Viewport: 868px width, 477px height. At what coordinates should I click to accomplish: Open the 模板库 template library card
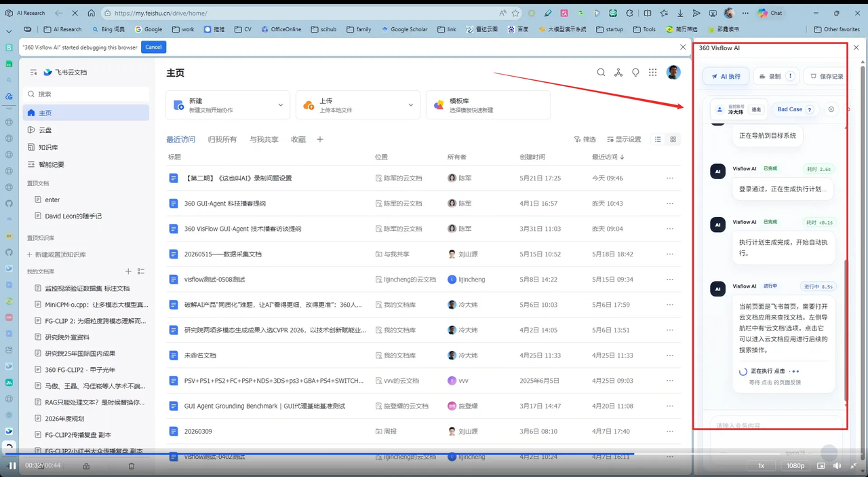(488, 105)
